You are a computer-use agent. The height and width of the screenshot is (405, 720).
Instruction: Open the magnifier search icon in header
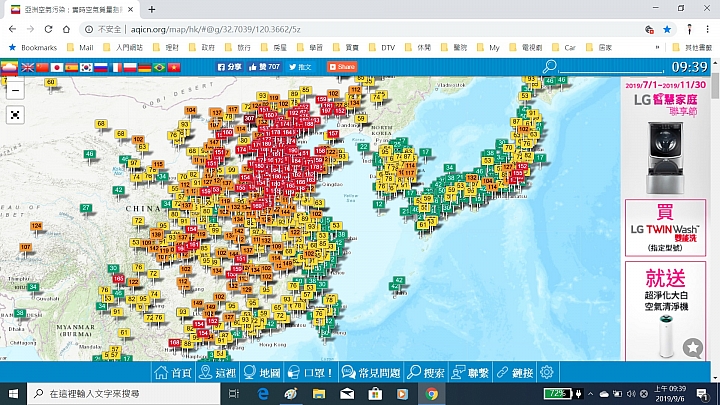coord(549,67)
